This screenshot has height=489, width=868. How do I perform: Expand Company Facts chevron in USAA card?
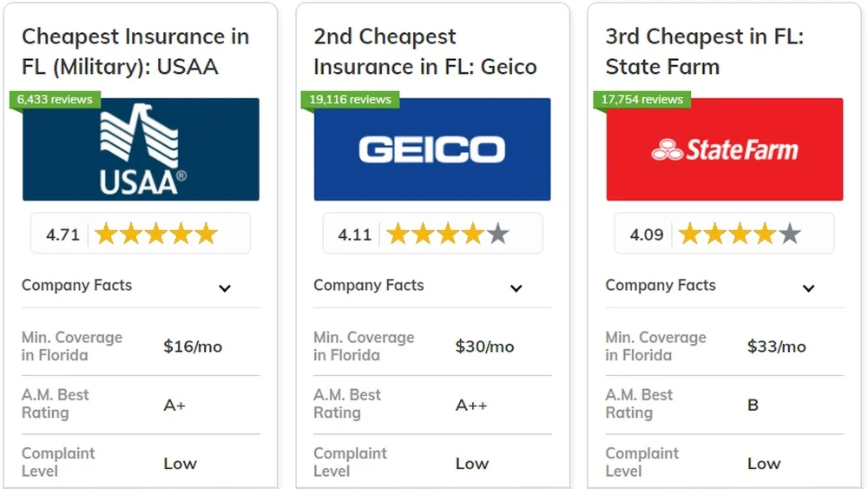225,288
